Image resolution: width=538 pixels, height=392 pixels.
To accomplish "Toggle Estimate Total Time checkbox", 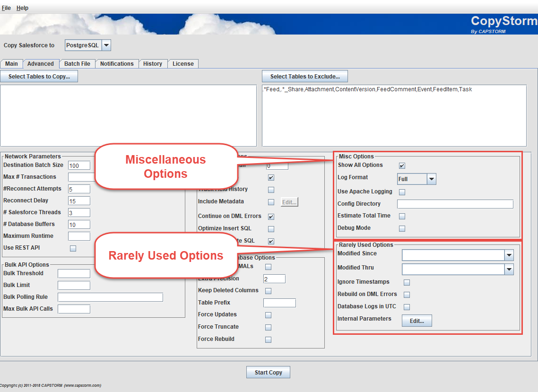I will (402, 216).
